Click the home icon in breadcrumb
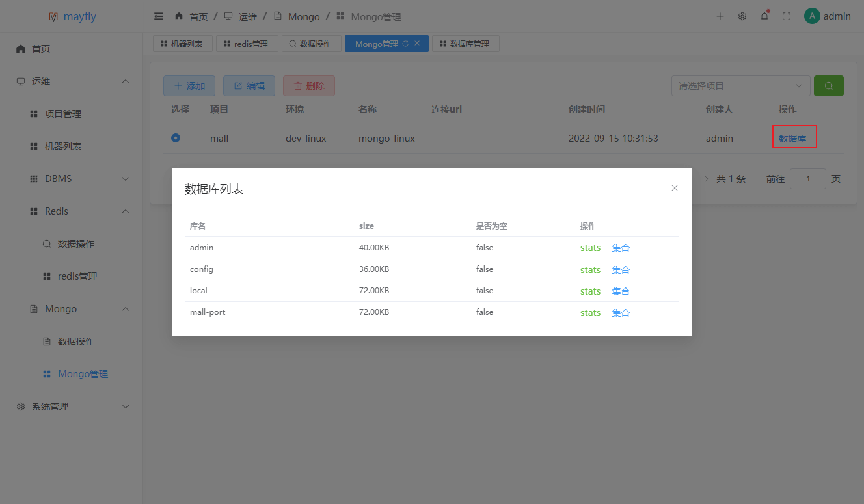This screenshot has width=864, height=504. 179,16
